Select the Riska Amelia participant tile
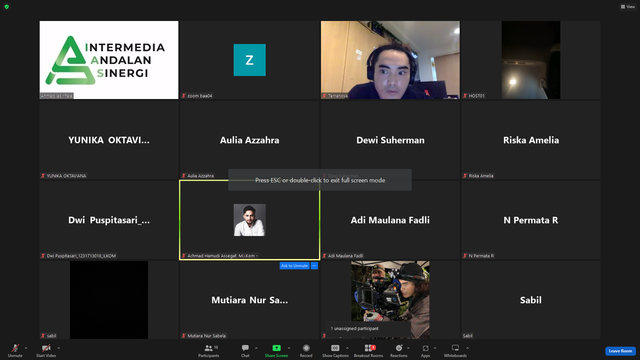The width and height of the screenshot is (640, 360). (531, 140)
